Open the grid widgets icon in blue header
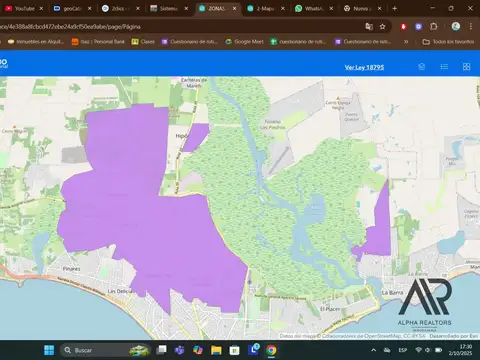Viewport: 480px width, 360px height. point(466,67)
